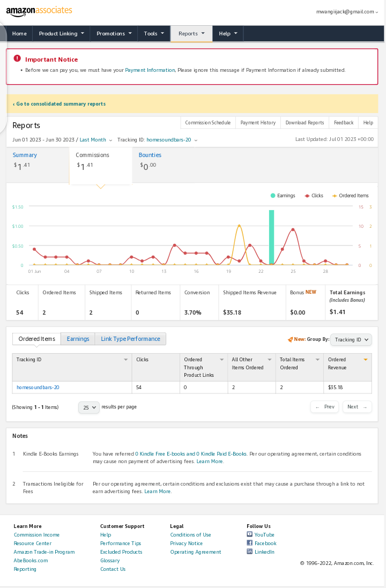386x588 pixels.
Task: Sort by Ordered Revenue column arrow
Action: point(366,360)
